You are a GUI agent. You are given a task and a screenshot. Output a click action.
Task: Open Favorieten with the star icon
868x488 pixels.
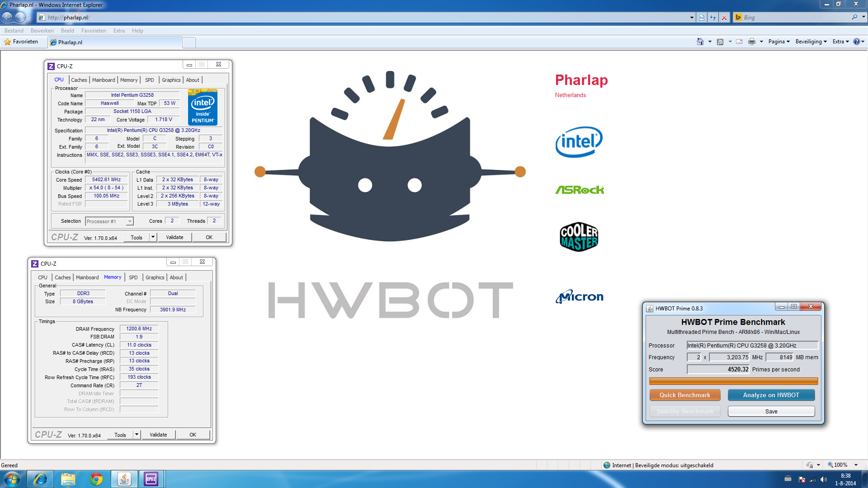coord(21,42)
